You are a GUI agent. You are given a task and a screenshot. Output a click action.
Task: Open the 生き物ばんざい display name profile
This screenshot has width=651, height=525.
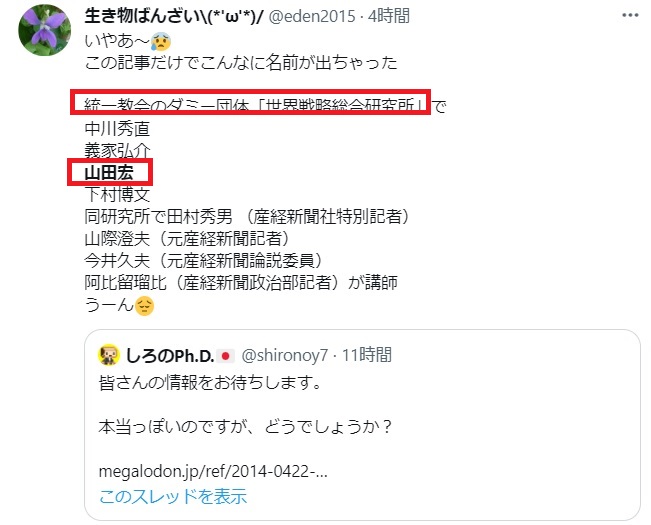[174, 16]
